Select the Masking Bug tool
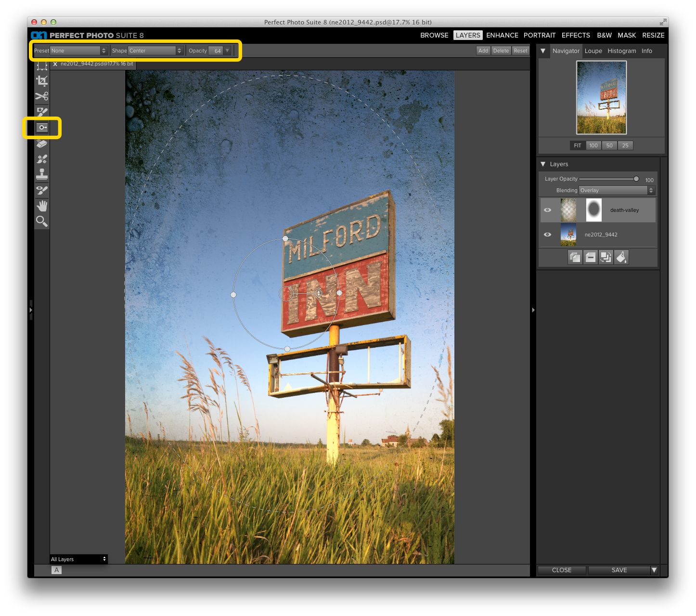 [42, 128]
